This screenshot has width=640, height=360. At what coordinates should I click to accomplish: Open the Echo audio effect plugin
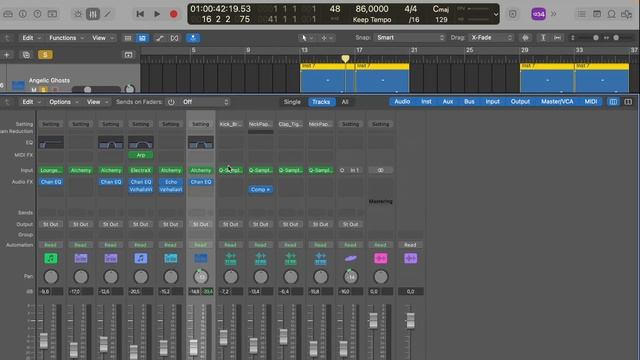pyautogui.click(x=171, y=182)
